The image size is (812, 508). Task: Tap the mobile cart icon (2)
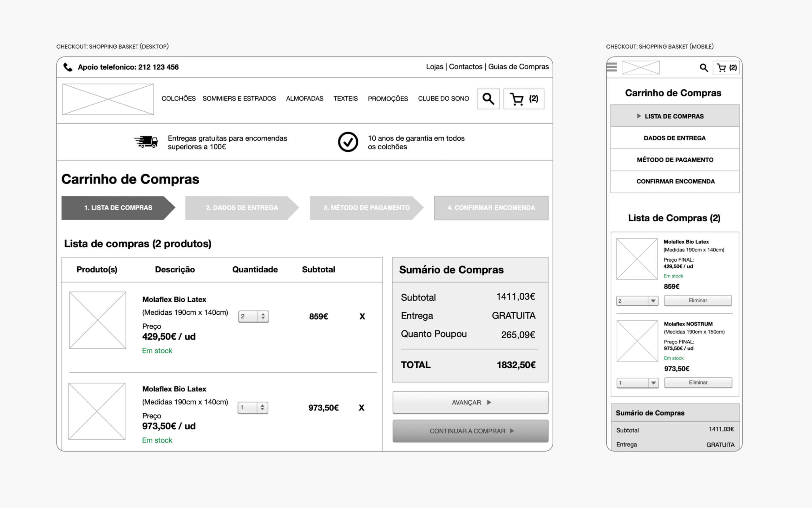click(x=726, y=68)
